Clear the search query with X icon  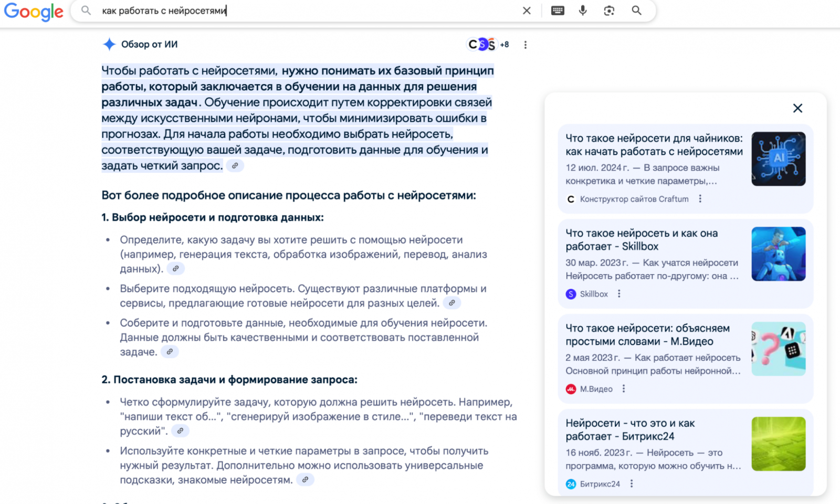tap(527, 10)
